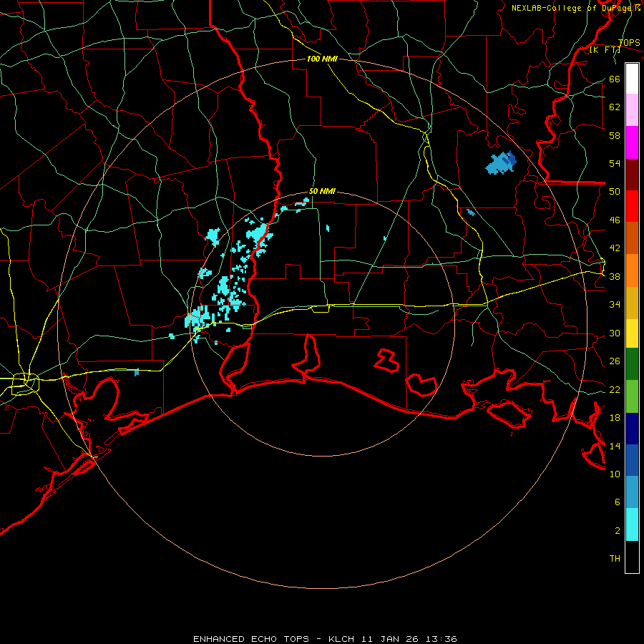Click the blue echo blob in the northeast

click(x=501, y=163)
